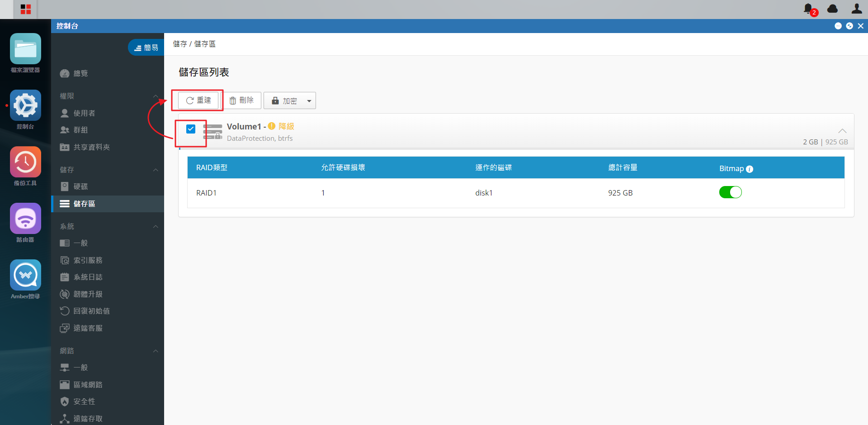Screen dimensions: 868x425
Task: Open 一般 under 系統 section
Action: (x=108, y=243)
